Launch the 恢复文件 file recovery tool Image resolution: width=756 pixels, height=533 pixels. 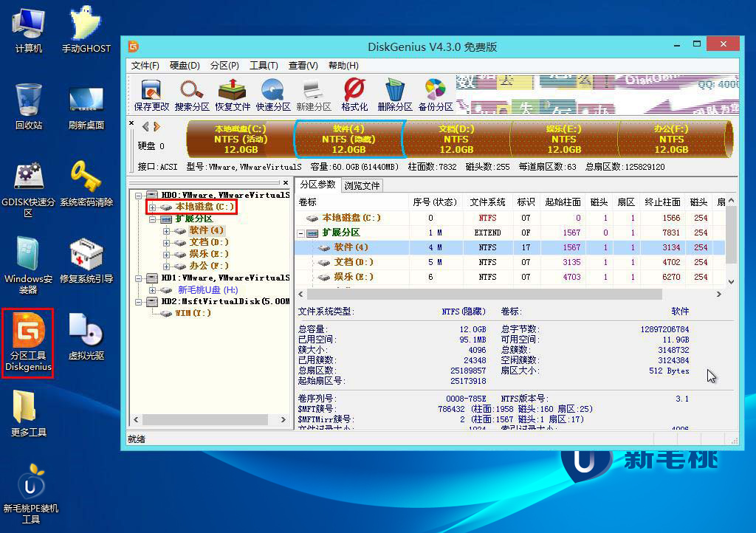pos(233,95)
